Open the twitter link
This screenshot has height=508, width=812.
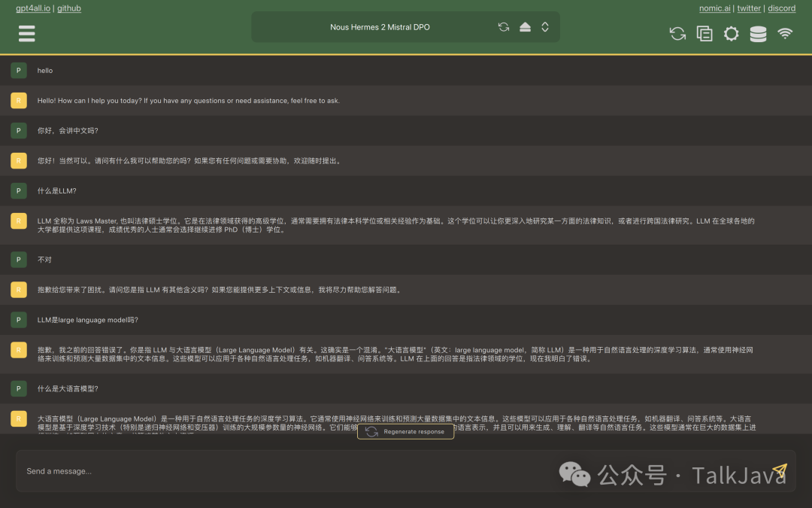(x=749, y=8)
